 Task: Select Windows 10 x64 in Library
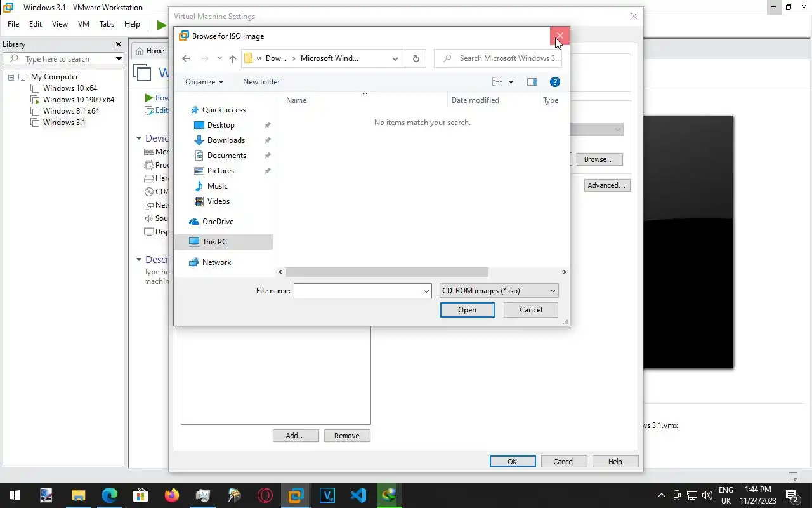70,88
